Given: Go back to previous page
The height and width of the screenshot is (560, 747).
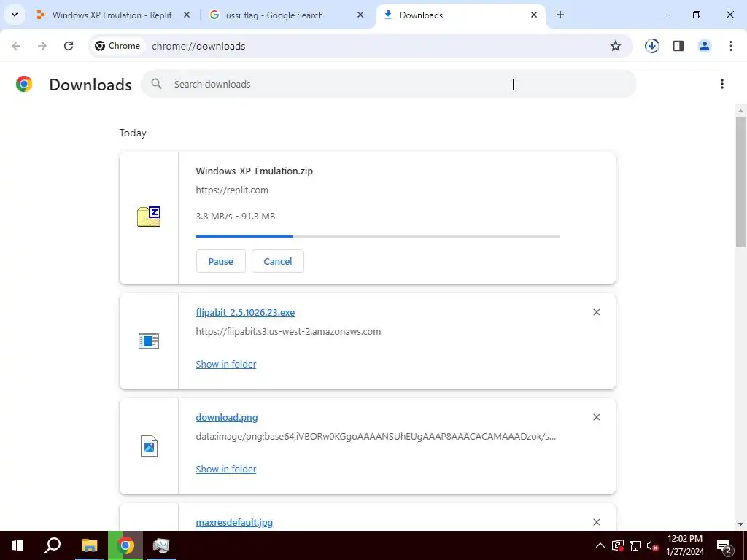Looking at the screenshot, I should [x=16, y=46].
